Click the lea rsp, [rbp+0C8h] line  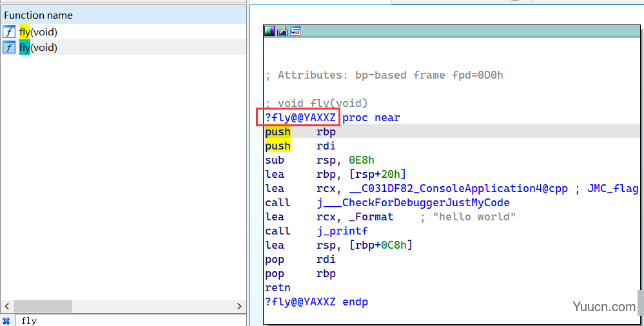pos(339,245)
